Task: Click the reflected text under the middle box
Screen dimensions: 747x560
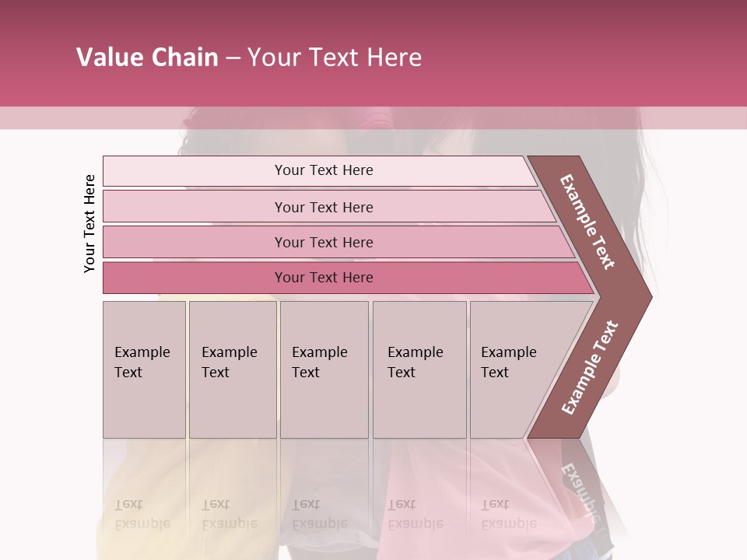Action: pos(320,514)
